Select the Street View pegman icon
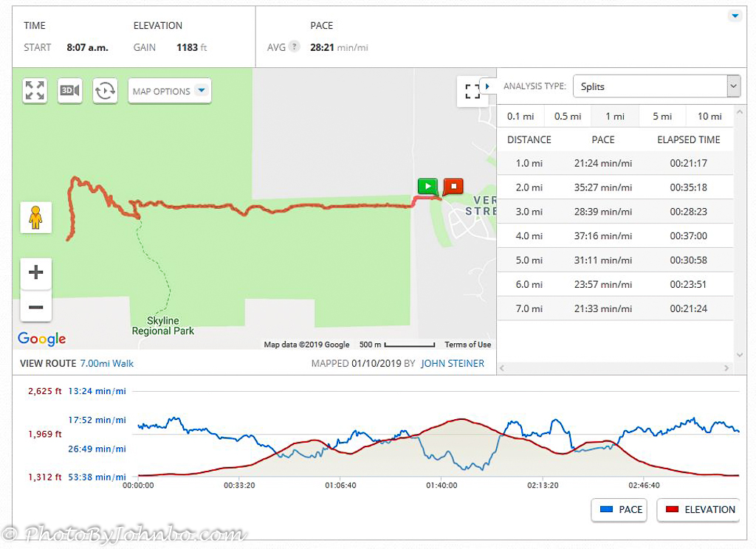The height and width of the screenshot is (549, 756). 36,218
